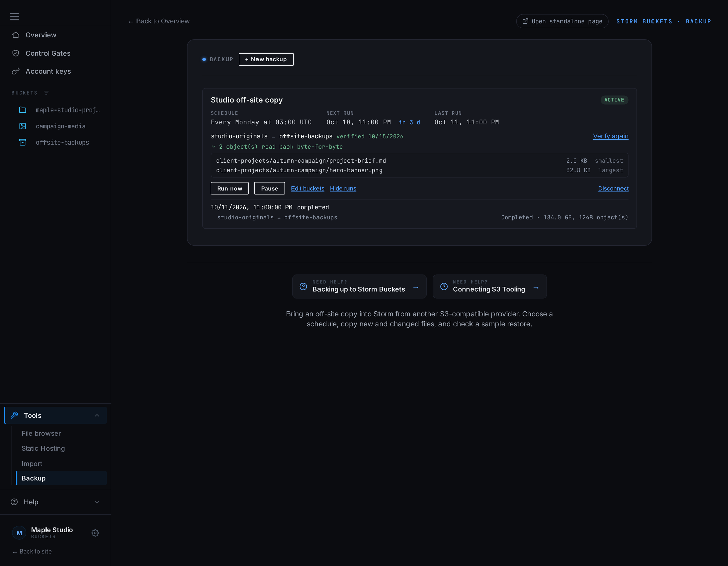Open the File browser tool
728x566 pixels.
41,433
